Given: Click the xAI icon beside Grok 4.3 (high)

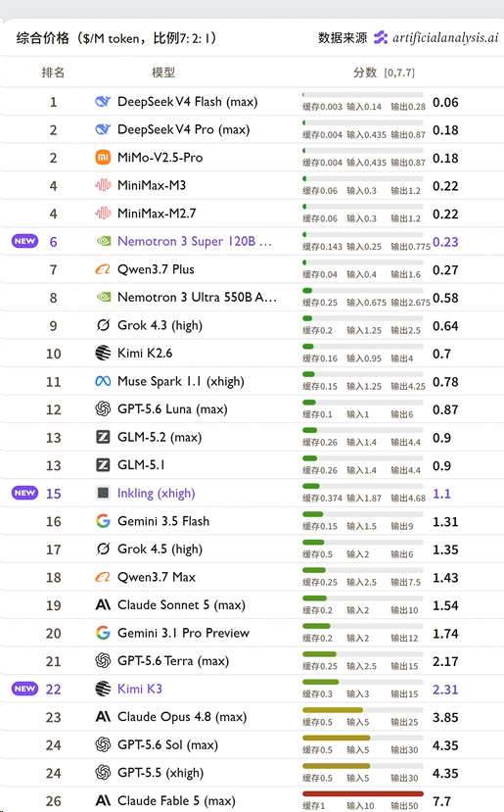Looking at the screenshot, I should (103, 325).
